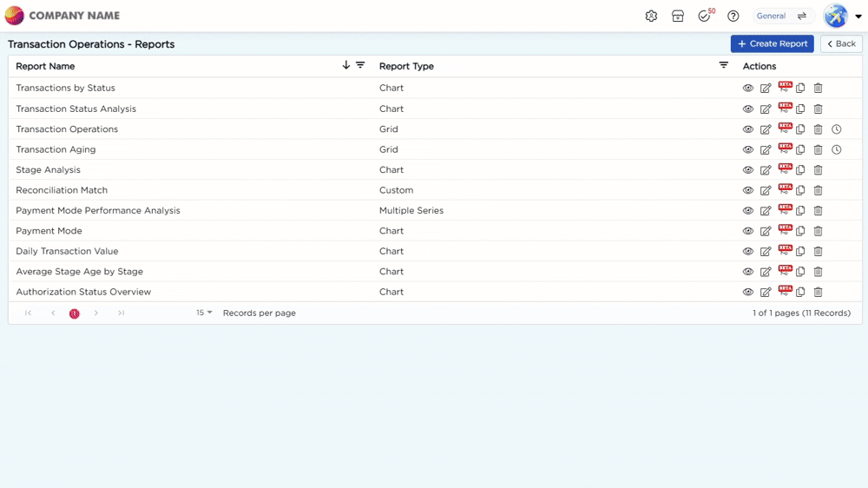View the Daily Transaction Value report eye icon
868x488 pixels.
point(748,252)
